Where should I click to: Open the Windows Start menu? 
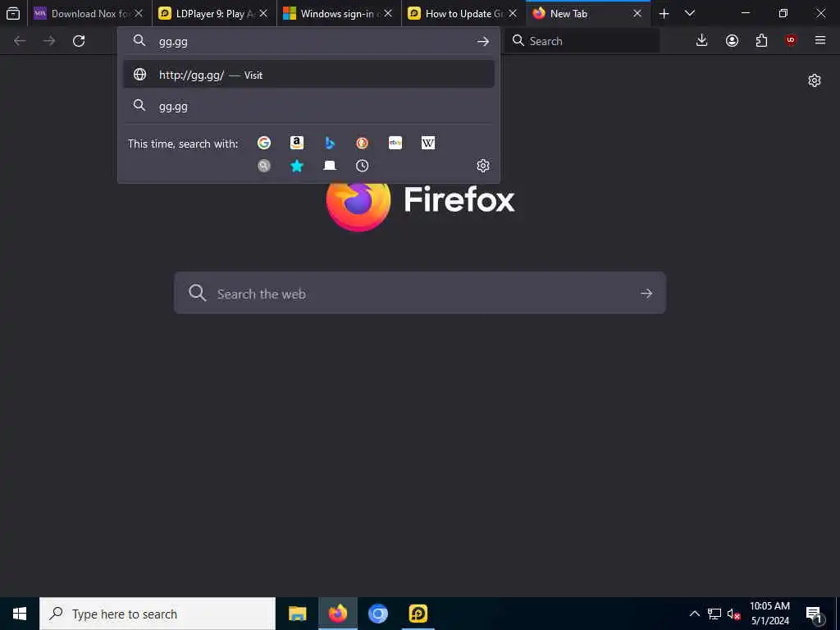click(20, 614)
